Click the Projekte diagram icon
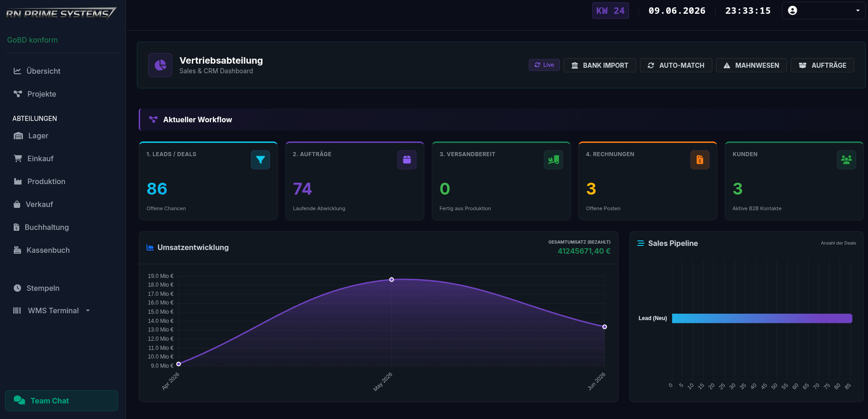The width and height of the screenshot is (868, 419). point(18,94)
